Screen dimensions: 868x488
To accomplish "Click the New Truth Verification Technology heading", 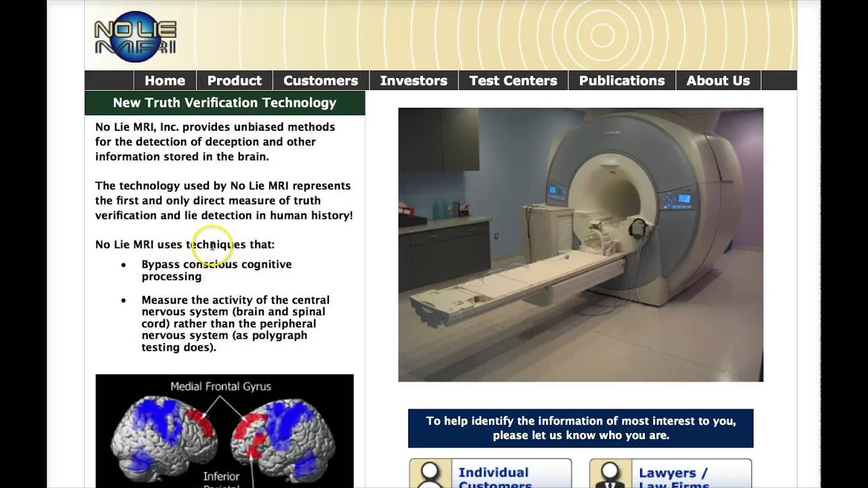I will tap(224, 102).
